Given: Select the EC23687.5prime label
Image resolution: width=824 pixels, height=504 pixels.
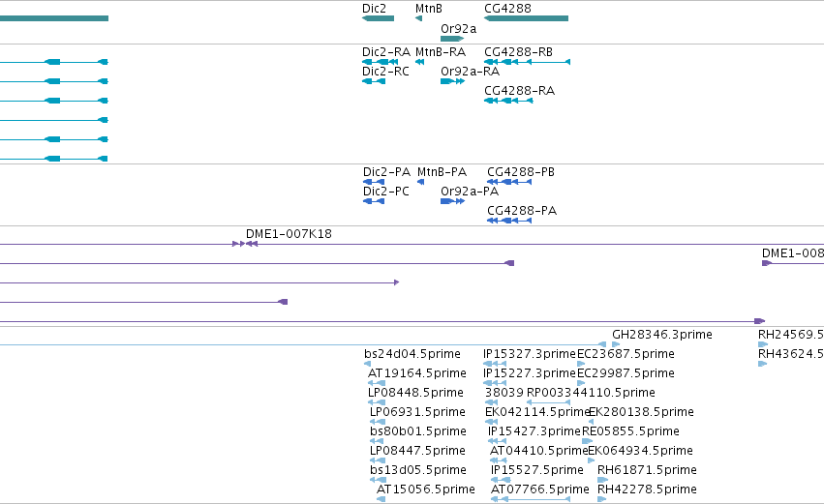Looking at the screenshot, I should pos(626,354).
